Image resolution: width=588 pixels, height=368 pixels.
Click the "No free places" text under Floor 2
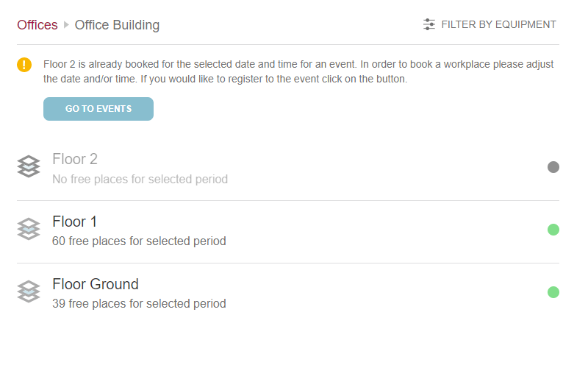point(140,179)
